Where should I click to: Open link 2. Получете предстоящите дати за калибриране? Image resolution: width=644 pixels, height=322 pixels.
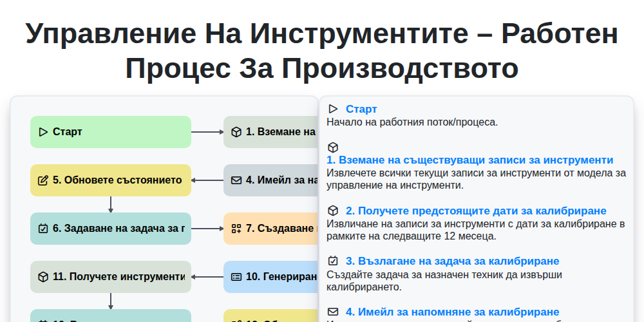click(x=476, y=211)
